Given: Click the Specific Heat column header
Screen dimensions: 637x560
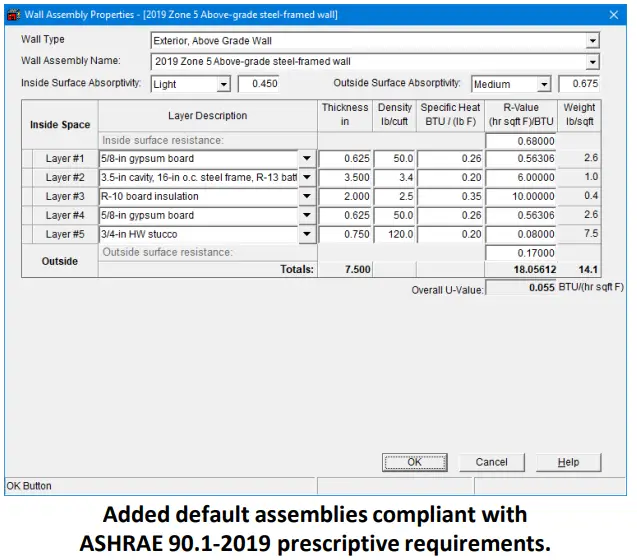Looking at the screenshot, I should [x=450, y=115].
